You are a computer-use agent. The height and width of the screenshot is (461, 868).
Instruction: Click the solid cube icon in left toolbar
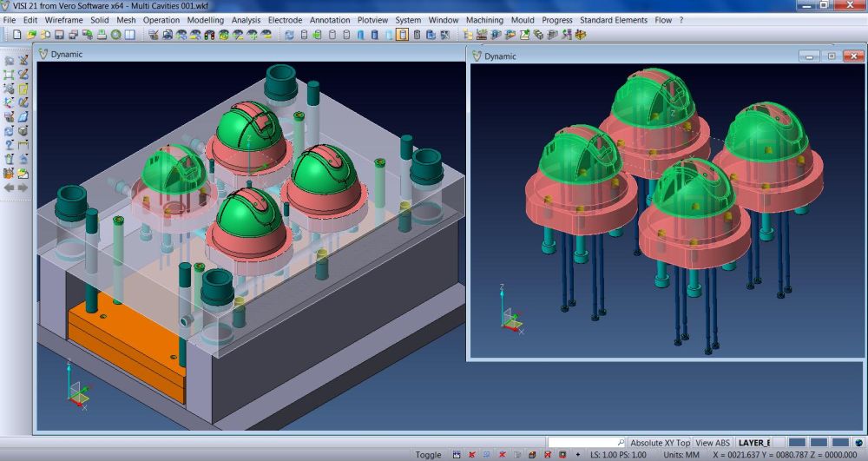tap(23, 130)
